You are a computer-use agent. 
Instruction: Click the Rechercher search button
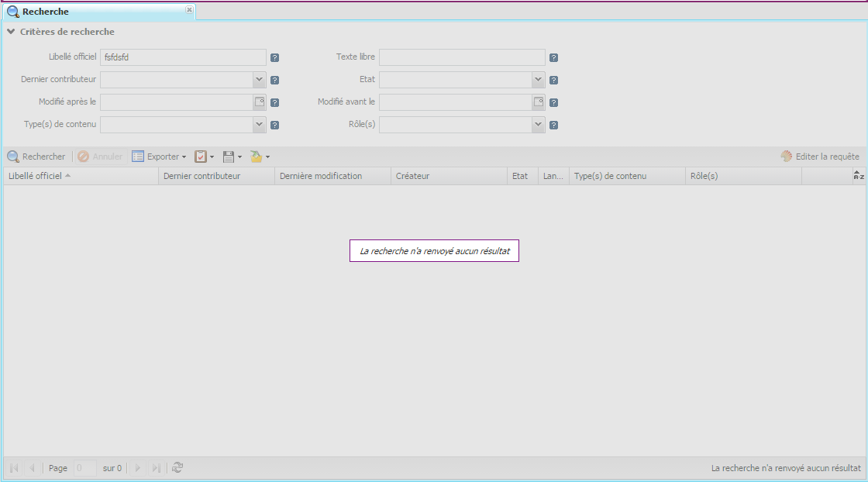tap(36, 157)
